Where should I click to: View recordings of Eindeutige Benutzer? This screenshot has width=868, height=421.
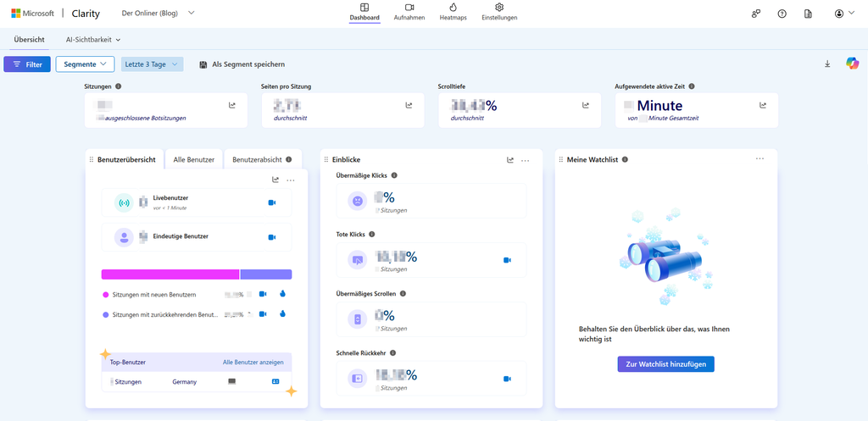[272, 237]
